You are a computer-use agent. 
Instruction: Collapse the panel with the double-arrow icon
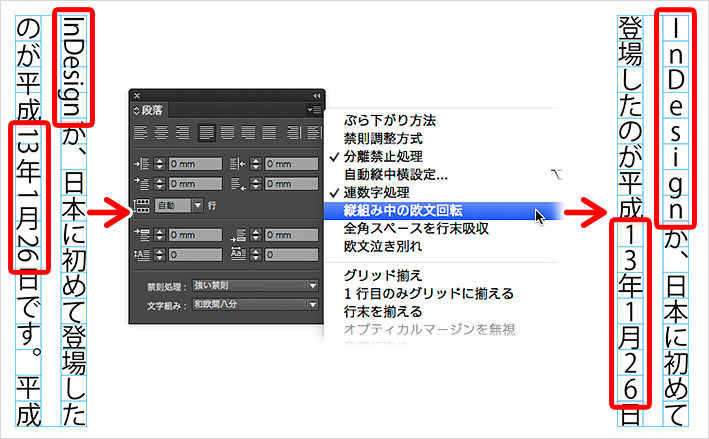pyautogui.click(x=317, y=95)
